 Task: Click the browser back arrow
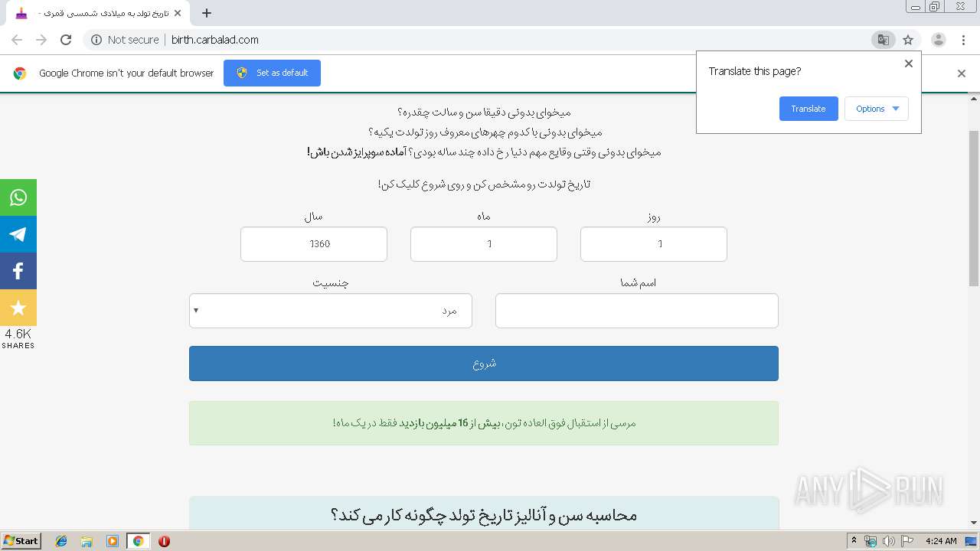click(x=17, y=40)
